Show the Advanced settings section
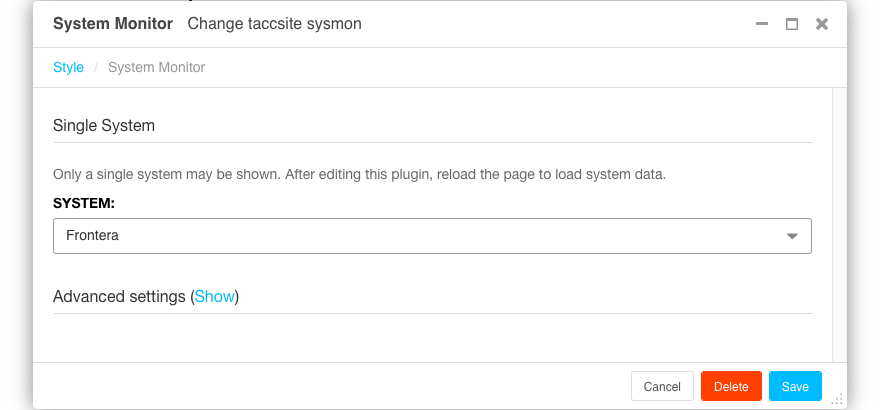This screenshot has width=880, height=410. tap(214, 297)
